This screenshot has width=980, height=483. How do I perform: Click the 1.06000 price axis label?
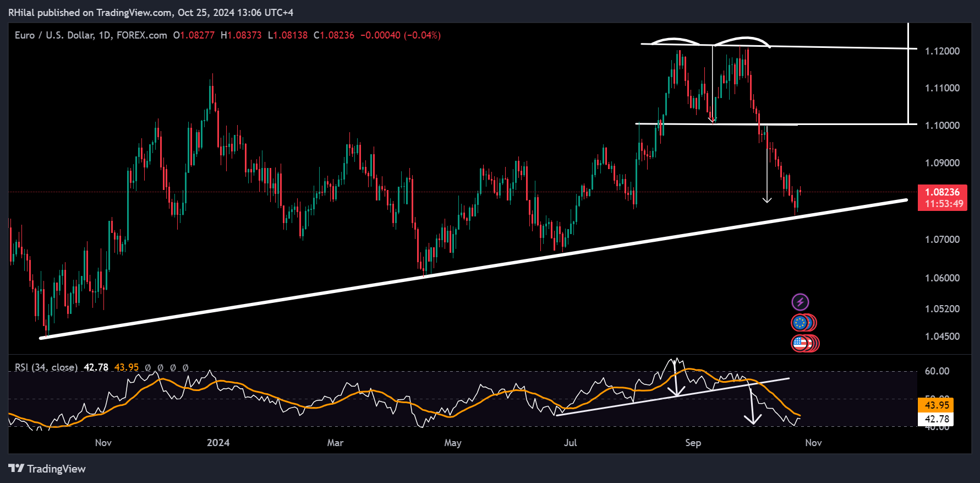tap(942, 278)
